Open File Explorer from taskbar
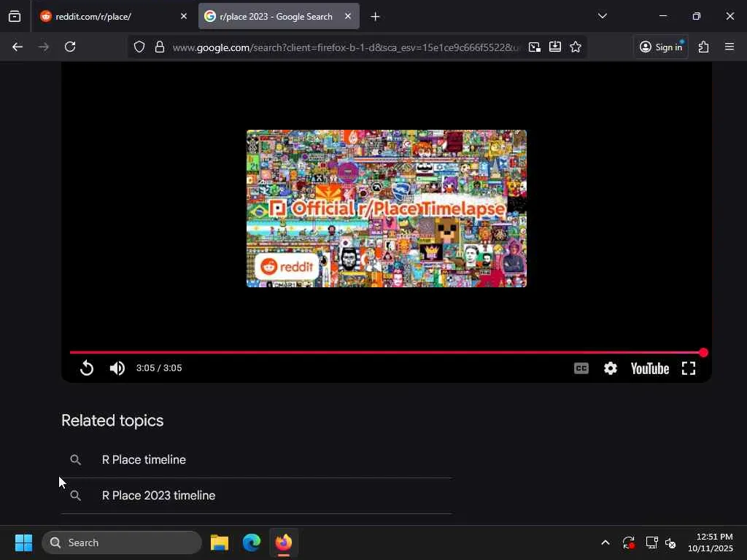 220,542
